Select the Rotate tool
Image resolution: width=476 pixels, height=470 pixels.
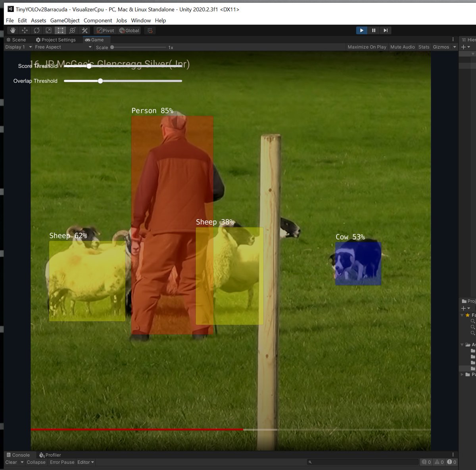click(x=37, y=30)
